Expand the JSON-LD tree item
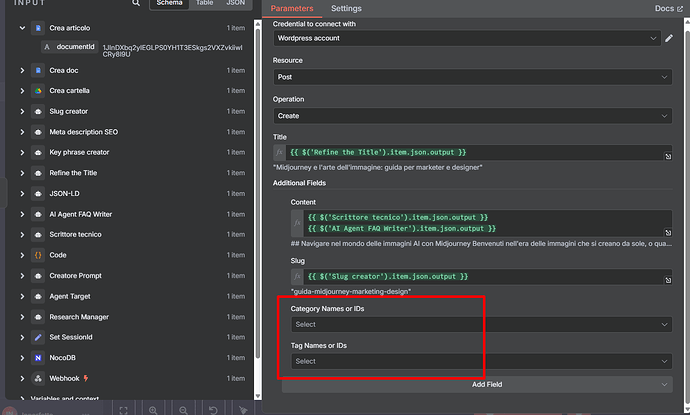The image size is (690, 415). pyautogui.click(x=22, y=194)
